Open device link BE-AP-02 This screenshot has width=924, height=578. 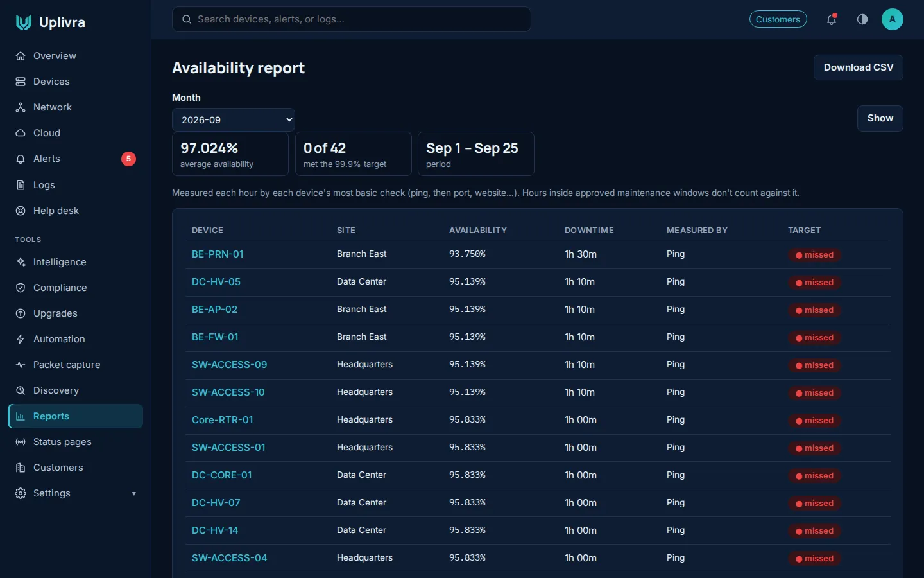coord(214,310)
